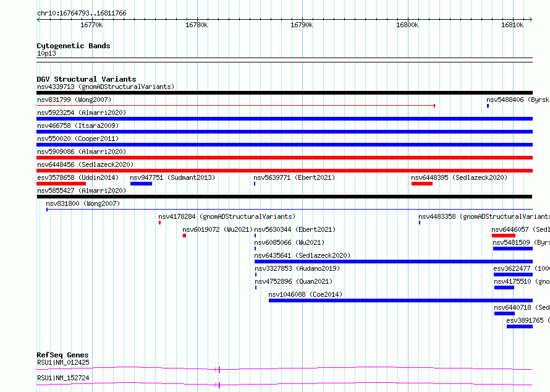
Task: Click the nsv3327853 (Audano2019) label
Action: coord(297,268)
